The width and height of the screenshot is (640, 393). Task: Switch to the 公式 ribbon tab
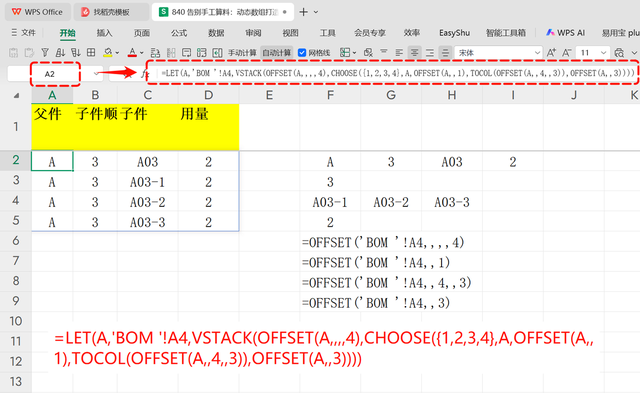pos(179,33)
